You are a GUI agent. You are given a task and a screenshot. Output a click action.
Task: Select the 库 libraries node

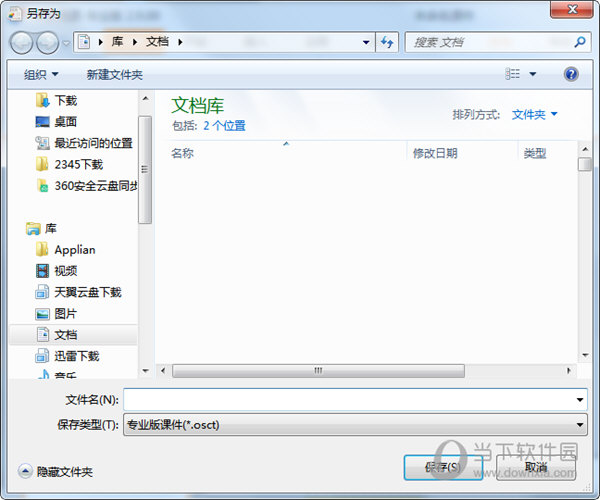pyautogui.click(x=51, y=228)
